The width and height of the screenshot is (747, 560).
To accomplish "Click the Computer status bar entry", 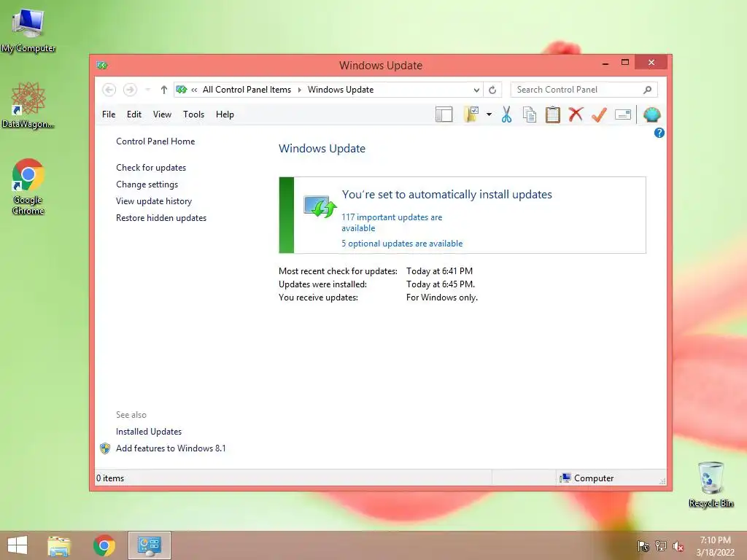I will click(x=587, y=478).
